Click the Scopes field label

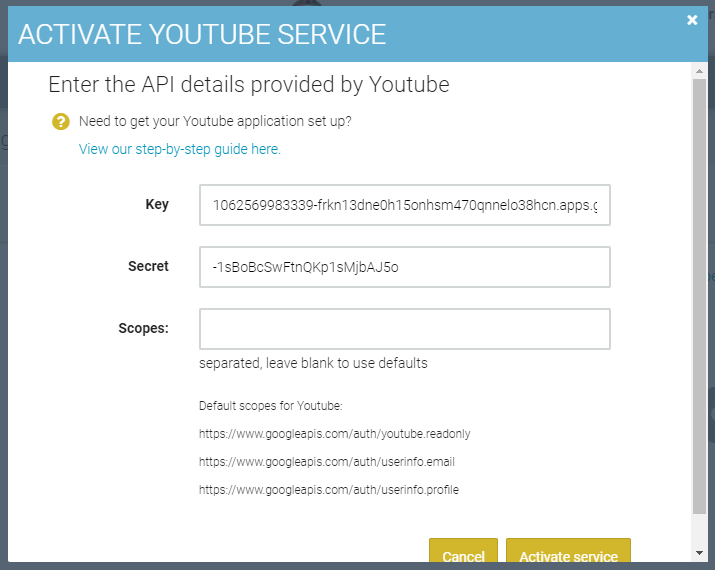pyautogui.click(x=143, y=328)
